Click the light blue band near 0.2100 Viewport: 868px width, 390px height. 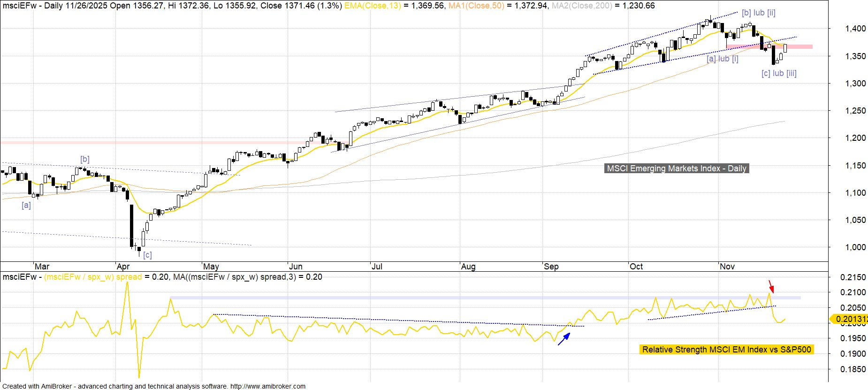tap(469, 298)
